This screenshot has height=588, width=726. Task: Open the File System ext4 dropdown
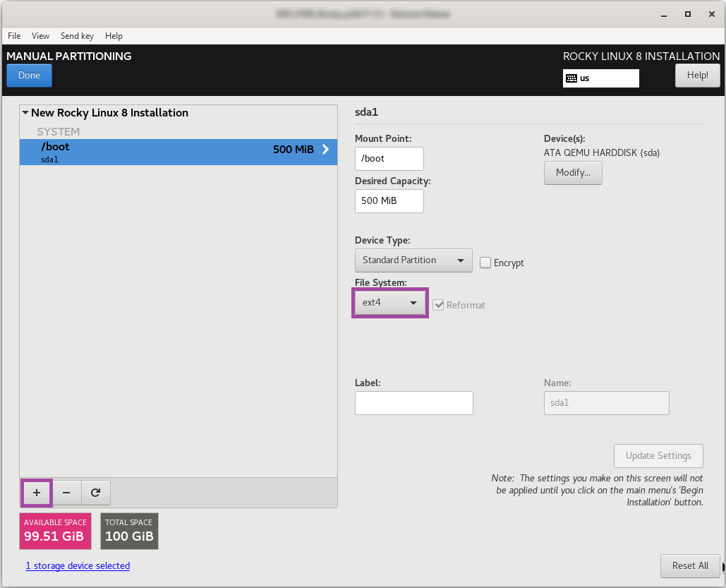point(390,303)
